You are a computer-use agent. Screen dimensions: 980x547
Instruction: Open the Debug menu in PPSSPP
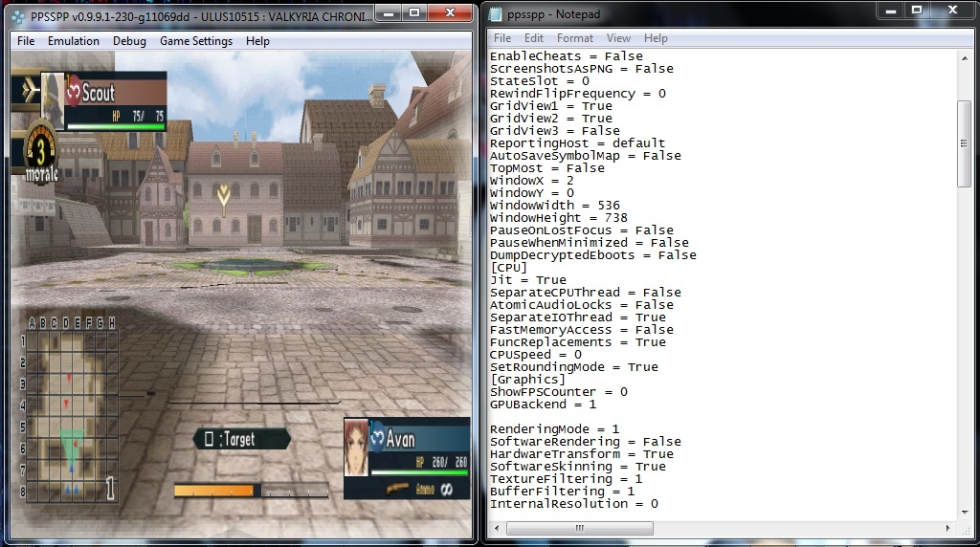129,41
